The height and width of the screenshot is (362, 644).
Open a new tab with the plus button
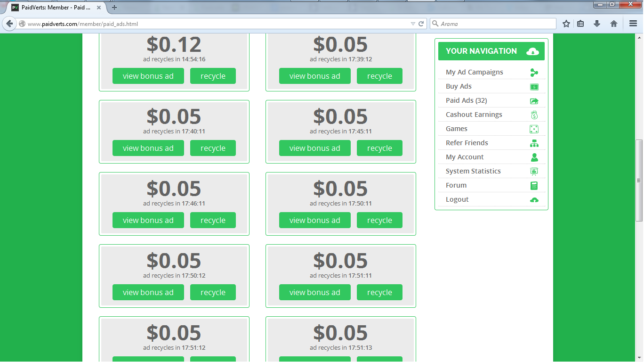(x=114, y=8)
